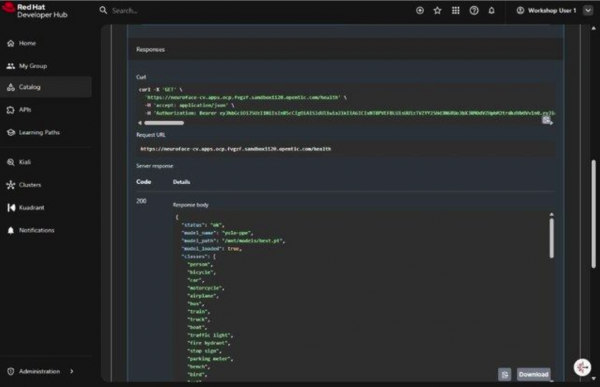Click the "model_name": "yolo-ppe" line
This screenshot has width=600, height=387.
217,233
